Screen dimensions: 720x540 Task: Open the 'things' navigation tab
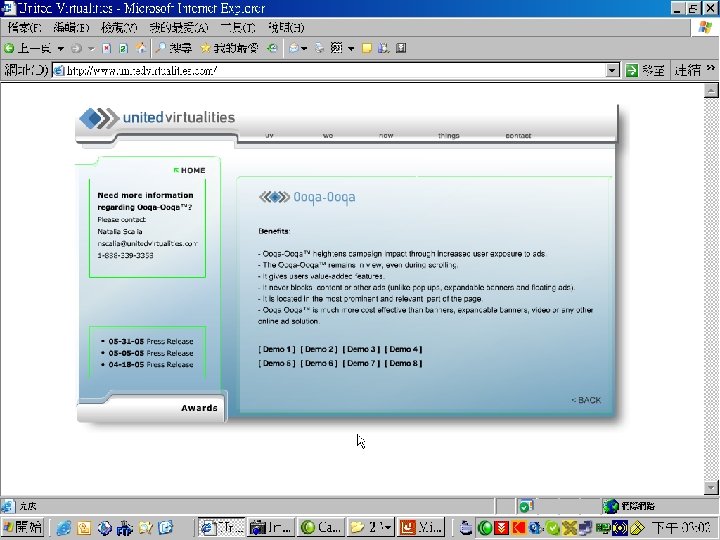pos(449,135)
